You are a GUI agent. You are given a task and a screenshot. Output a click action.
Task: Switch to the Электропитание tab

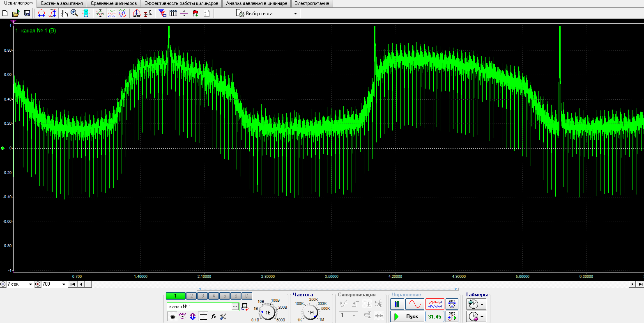(x=312, y=3)
